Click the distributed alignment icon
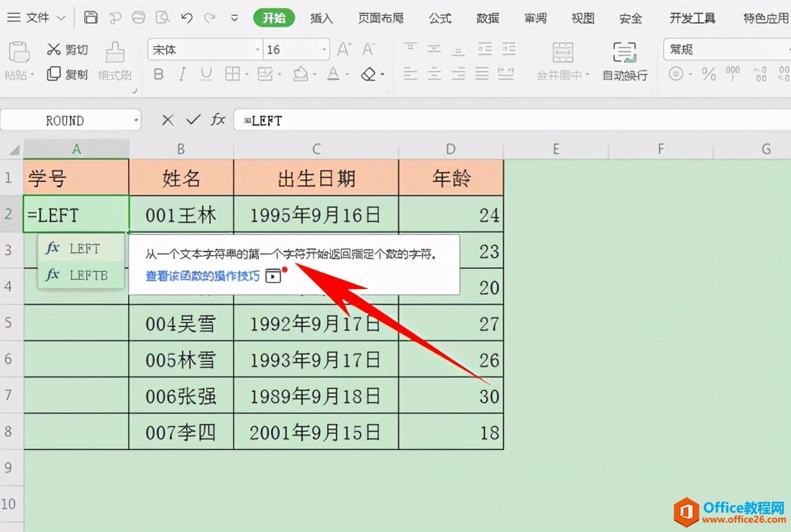The height and width of the screenshot is (532, 791). click(506, 74)
